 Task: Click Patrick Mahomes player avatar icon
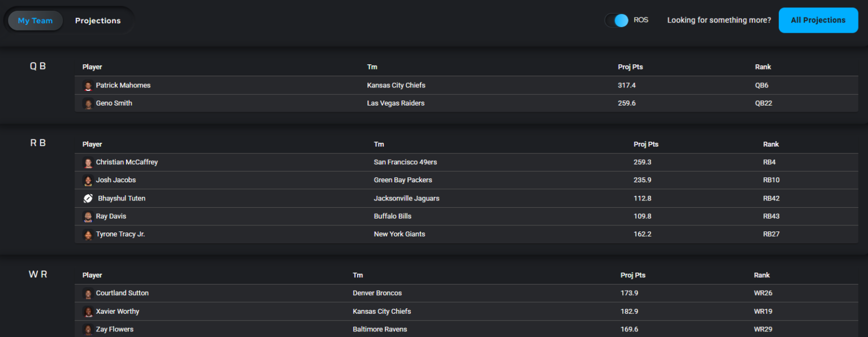88,86
